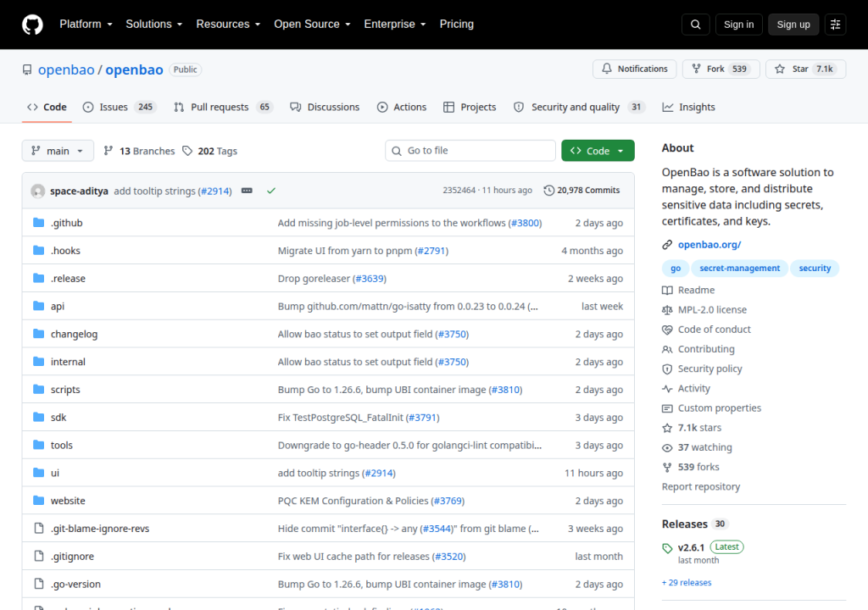Click the website folder icon

point(38,501)
